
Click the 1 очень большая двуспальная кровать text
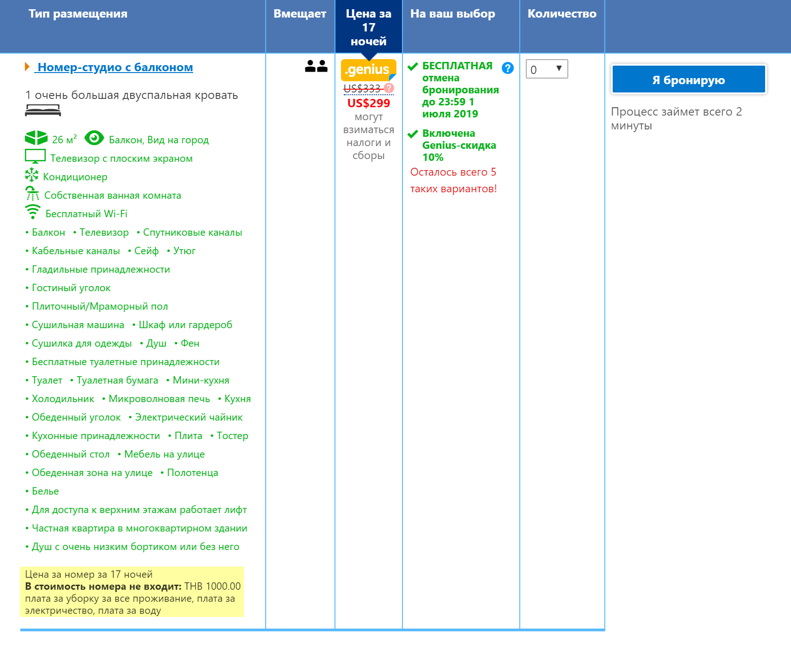[132, 95]
